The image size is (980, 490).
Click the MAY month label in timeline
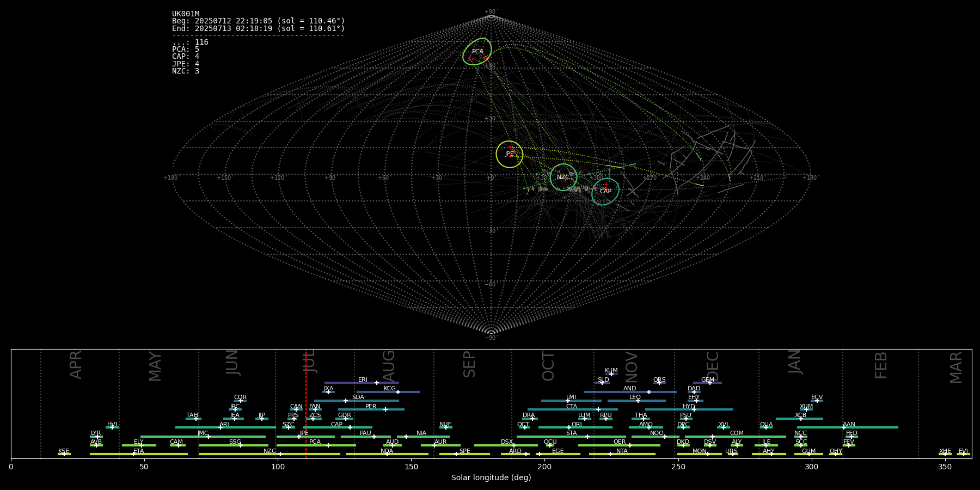155,366
